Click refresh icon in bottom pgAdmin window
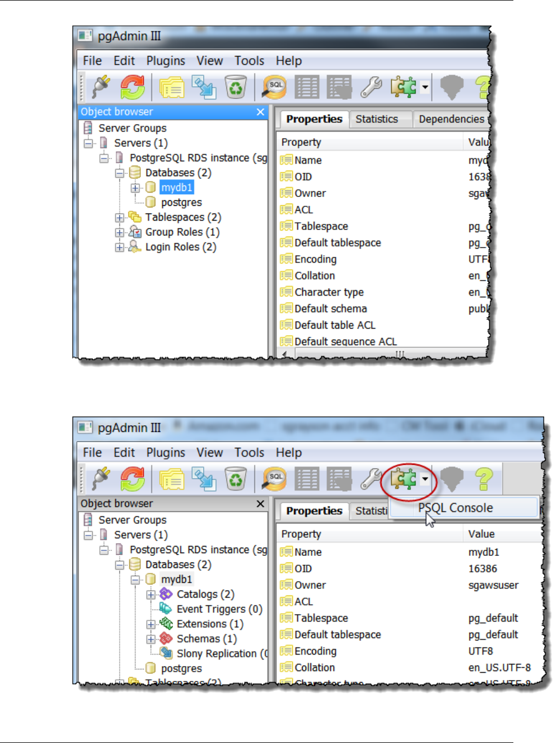560x743 pixels. click(x=133, y=479)
